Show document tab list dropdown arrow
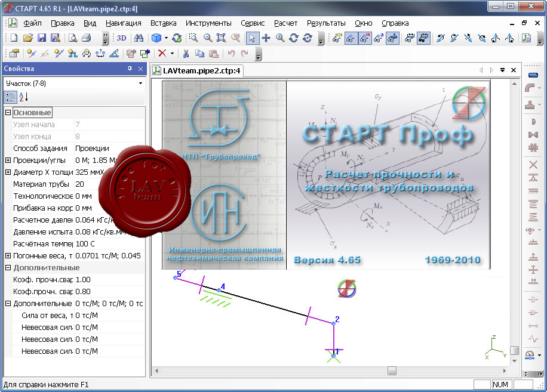 click(502, 70)
